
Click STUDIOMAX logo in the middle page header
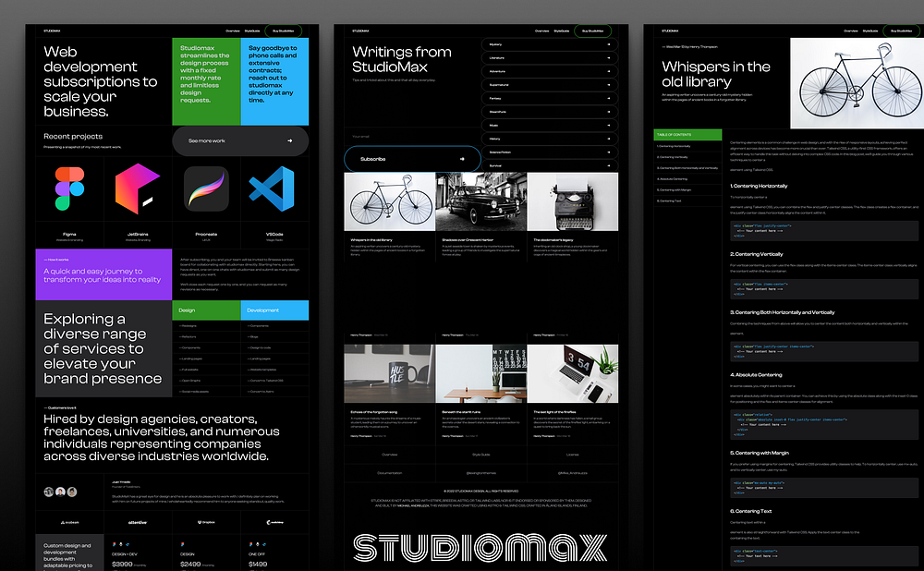click(x=360, y=30)
